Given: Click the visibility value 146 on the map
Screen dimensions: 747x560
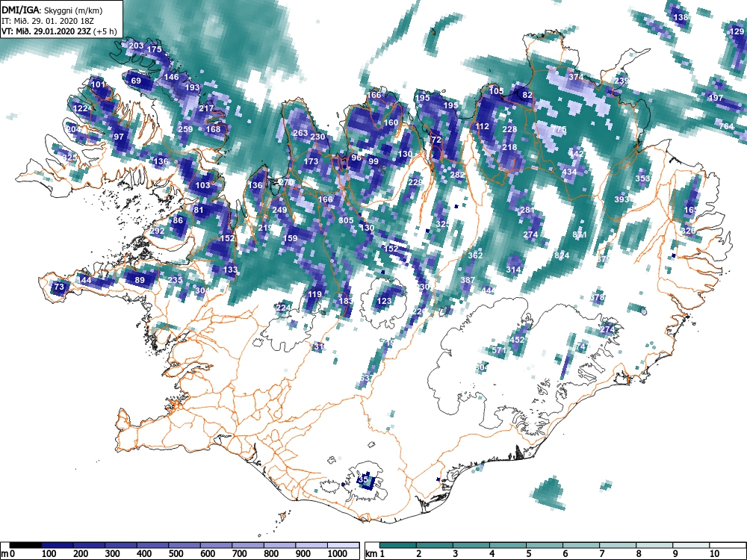Looking at the screenshot, I should (172, 77).
